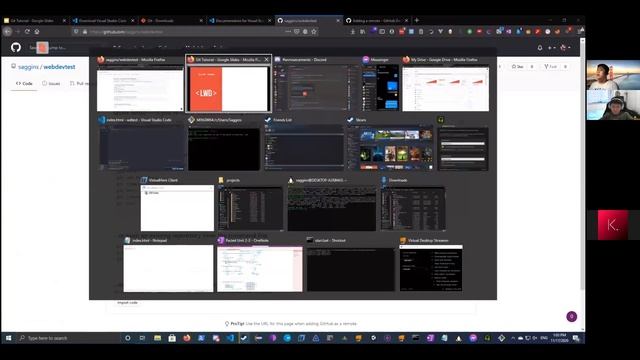This screenshot has height=360, width=640.
Task: Open Messenger from the taskbar
Action: coord(473,338)
